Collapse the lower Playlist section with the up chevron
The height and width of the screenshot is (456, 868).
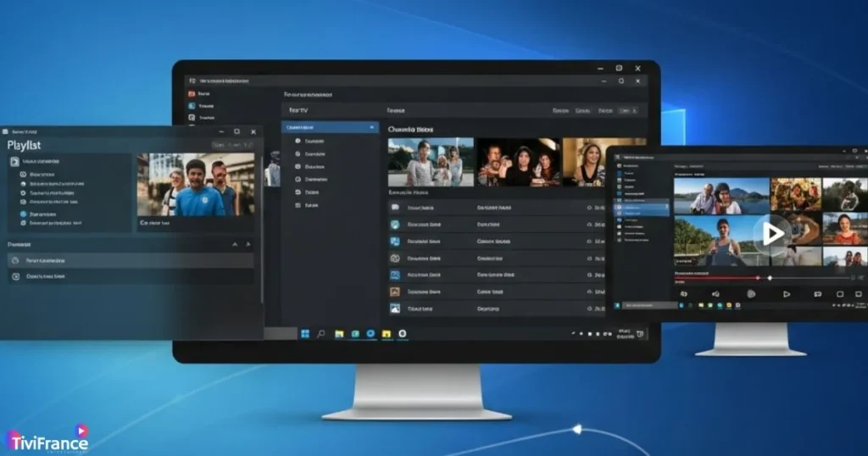(x=235, y=244)
